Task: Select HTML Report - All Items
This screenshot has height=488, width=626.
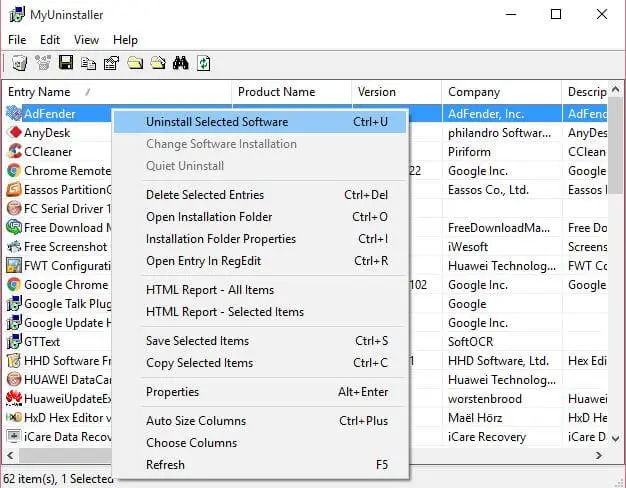Action: 260,290
